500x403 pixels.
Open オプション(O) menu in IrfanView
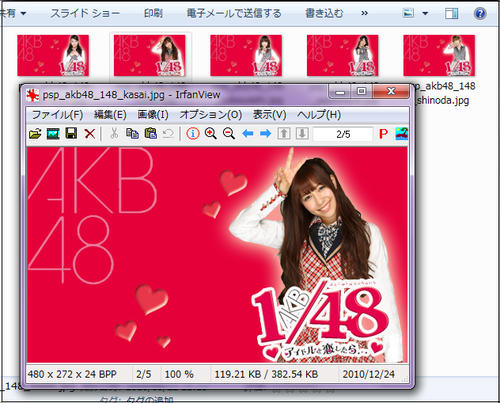pos(211,115)
